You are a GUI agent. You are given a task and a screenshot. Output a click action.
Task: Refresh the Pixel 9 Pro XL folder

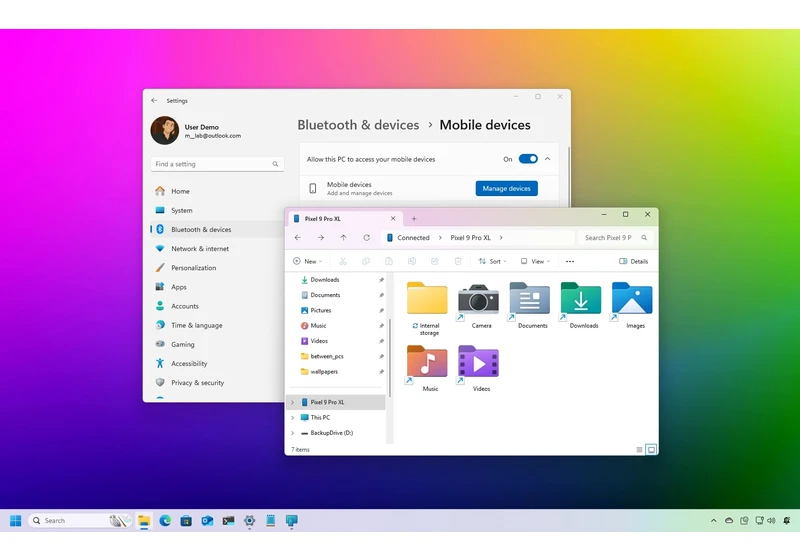366,238
